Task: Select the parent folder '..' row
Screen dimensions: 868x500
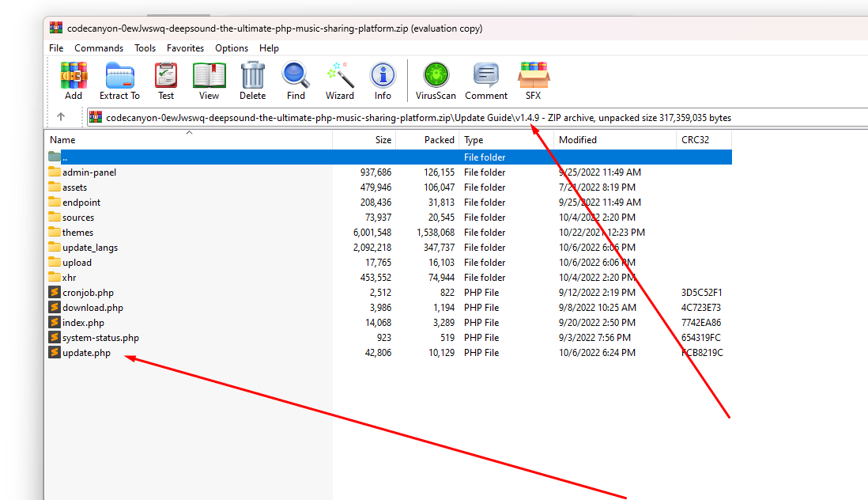Action: (x=388, y=157)
